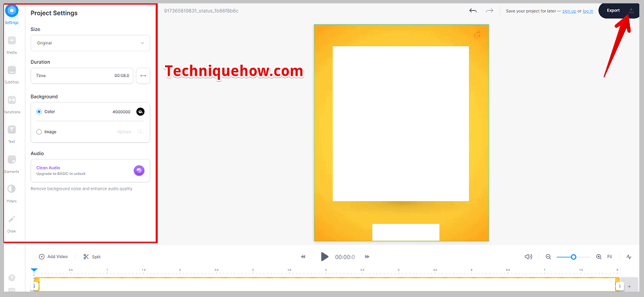Screen dimensions: 644x297
Task: Open the Filters panel in the sidebar
Action: click(12, 193)
